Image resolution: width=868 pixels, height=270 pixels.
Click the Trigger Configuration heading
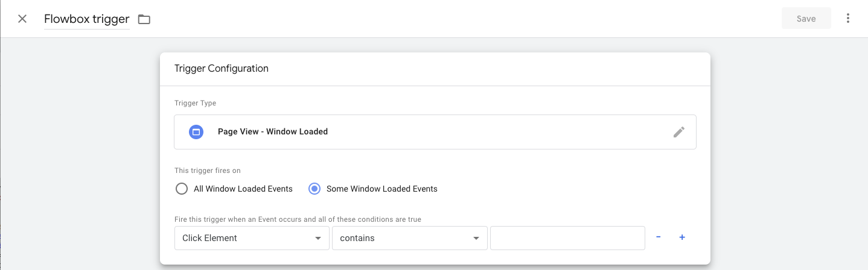pos(222,69)
